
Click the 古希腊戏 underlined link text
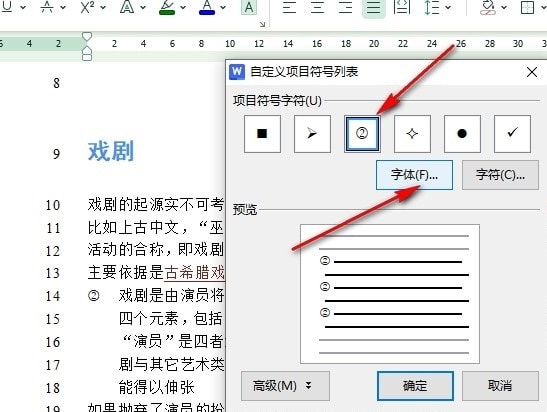tap(194, 272)
